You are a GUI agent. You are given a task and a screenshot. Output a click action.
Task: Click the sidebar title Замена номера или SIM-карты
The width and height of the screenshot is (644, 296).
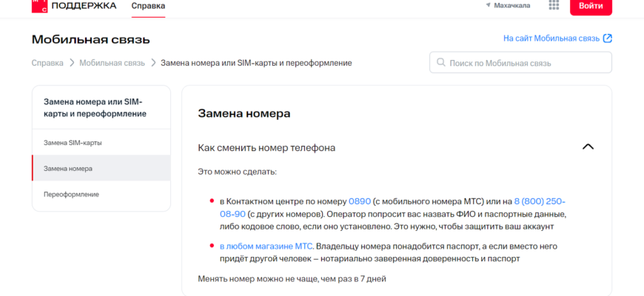pyautogui.click(x=95, y=107)
